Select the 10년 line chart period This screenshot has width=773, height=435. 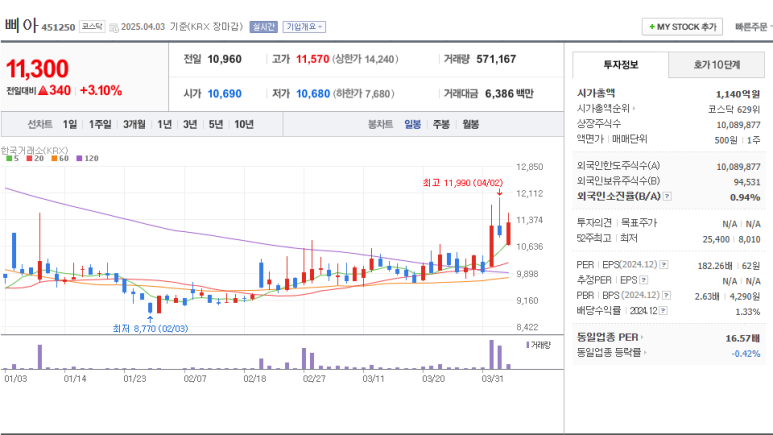click(x=244, y=124)
